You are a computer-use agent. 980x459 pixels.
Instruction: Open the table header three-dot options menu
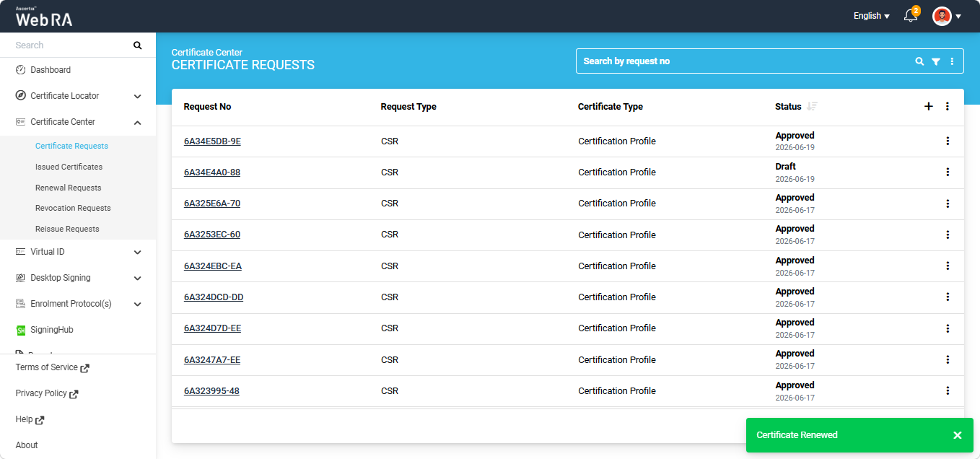(x=948, y=106)
